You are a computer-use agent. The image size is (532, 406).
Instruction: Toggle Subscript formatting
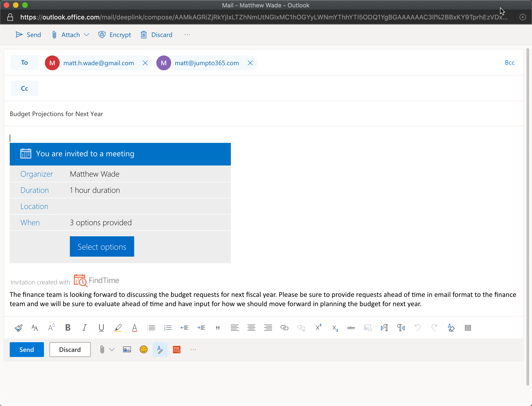coord(335,328)
